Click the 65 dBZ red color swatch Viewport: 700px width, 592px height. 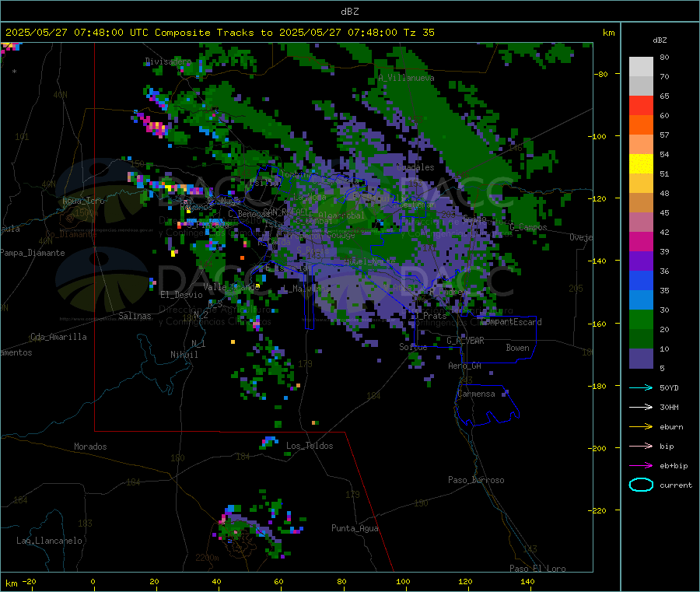tap(641, 105)
